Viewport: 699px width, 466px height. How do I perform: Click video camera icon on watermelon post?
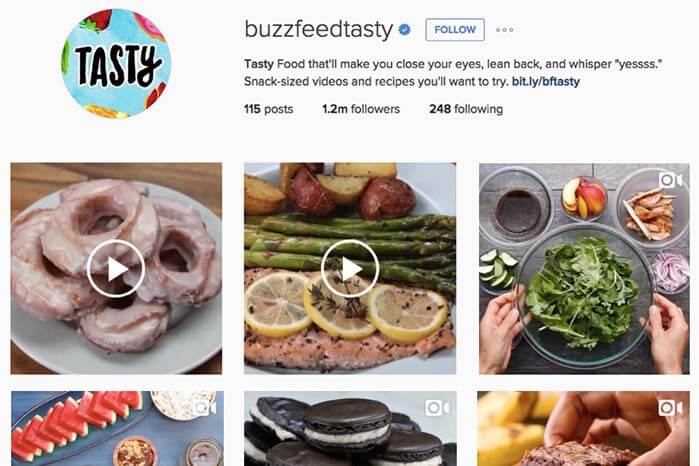point(205,408)
